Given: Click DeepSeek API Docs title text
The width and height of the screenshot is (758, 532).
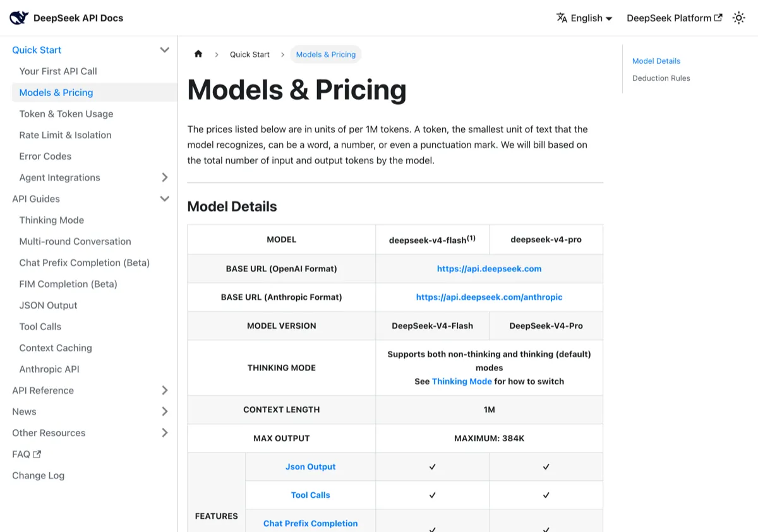Looking at the screenshot, I should coord(78,18).
